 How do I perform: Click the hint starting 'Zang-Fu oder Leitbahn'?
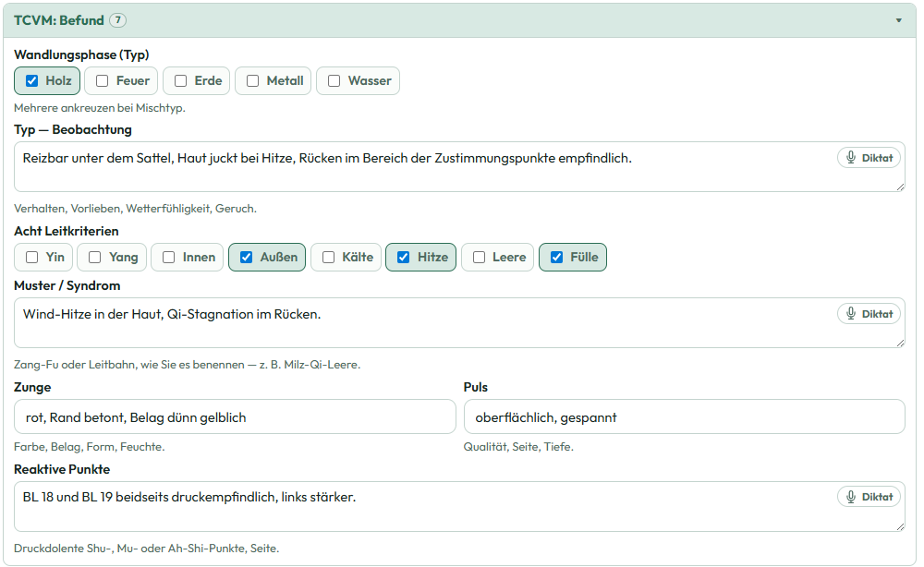tap(188, 365)
